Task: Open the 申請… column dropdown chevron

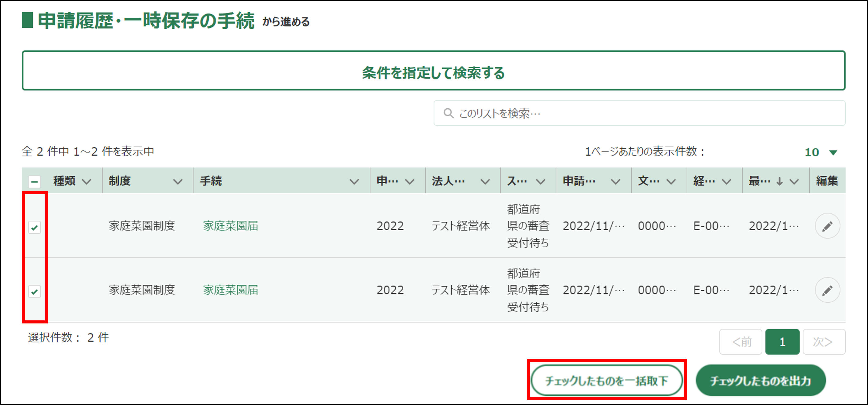Action: tap(615, 182)
